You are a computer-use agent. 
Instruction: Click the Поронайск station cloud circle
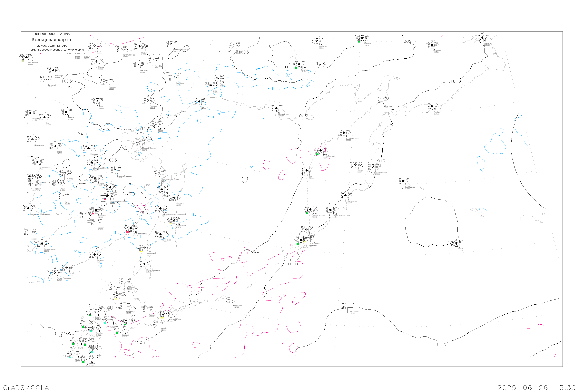coord(161,234)
